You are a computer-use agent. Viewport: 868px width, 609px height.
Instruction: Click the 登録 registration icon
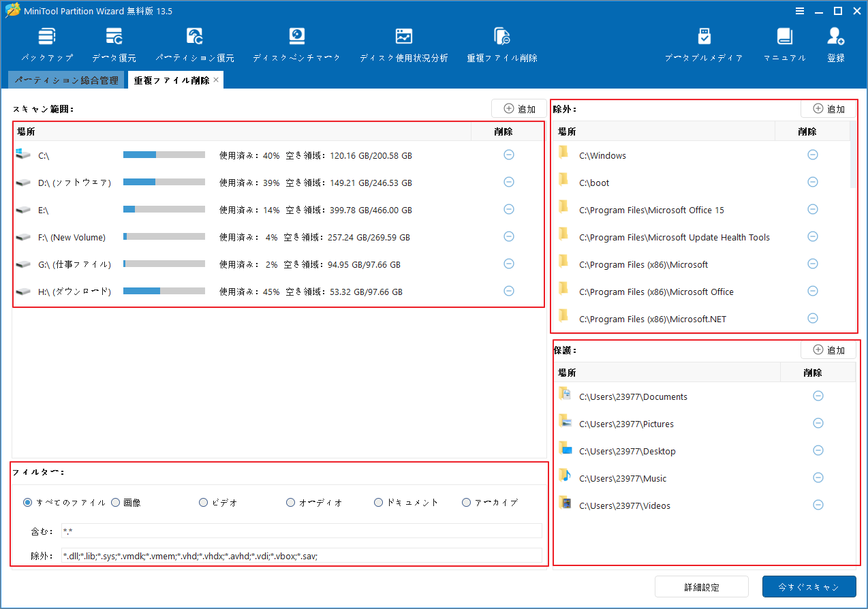835,43
